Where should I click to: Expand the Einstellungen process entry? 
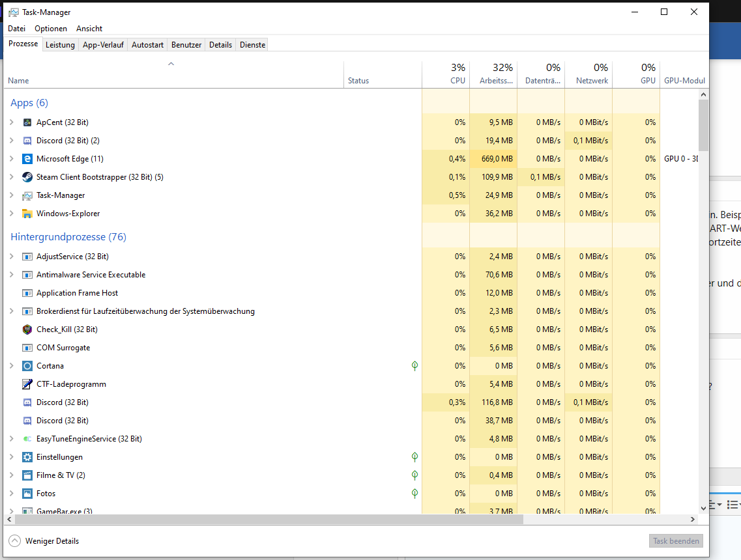coord(12,457)
